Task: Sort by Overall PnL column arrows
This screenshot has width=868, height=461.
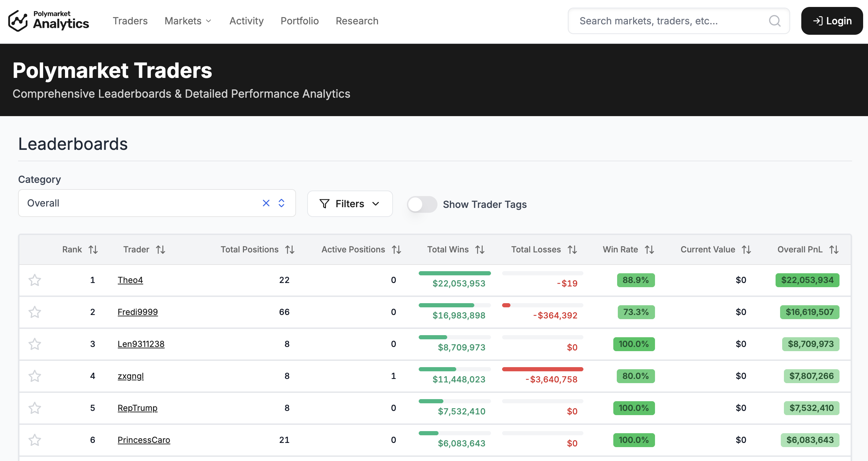Action: (834, 250)
